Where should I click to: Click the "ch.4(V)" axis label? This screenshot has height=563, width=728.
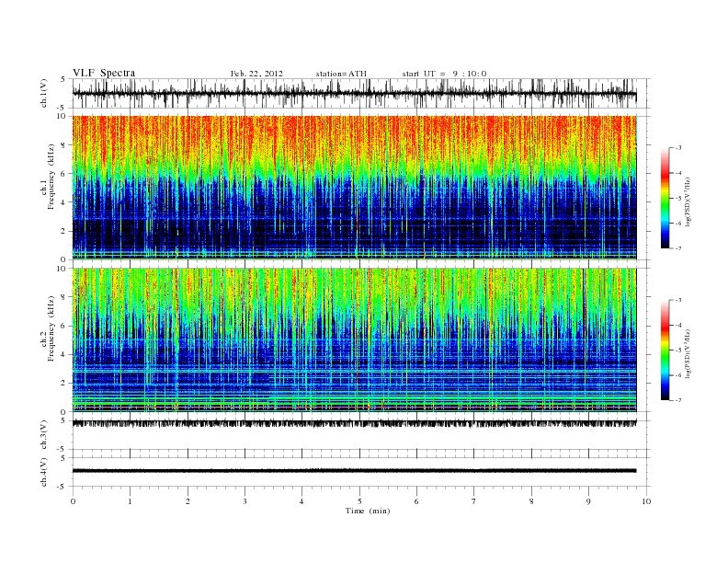[x=44, y=472]
